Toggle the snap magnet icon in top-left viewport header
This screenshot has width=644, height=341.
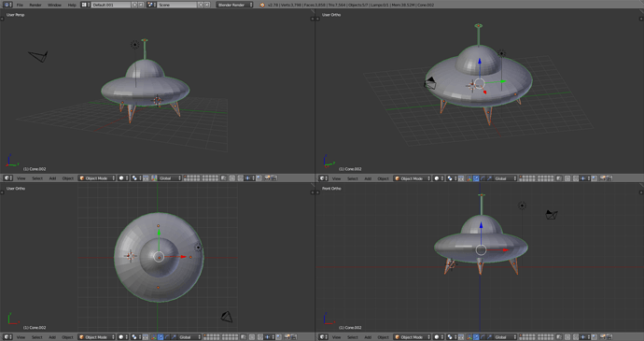[240, 178]
